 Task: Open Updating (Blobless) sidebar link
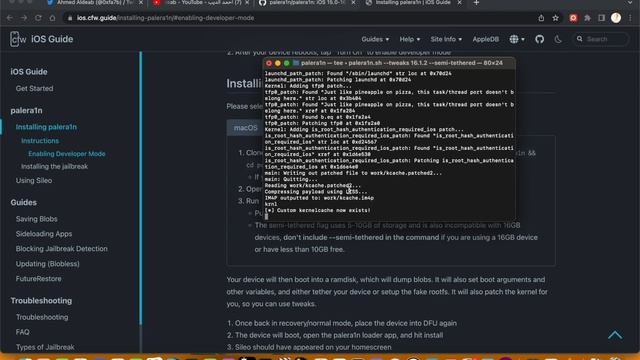coord(48,264)
